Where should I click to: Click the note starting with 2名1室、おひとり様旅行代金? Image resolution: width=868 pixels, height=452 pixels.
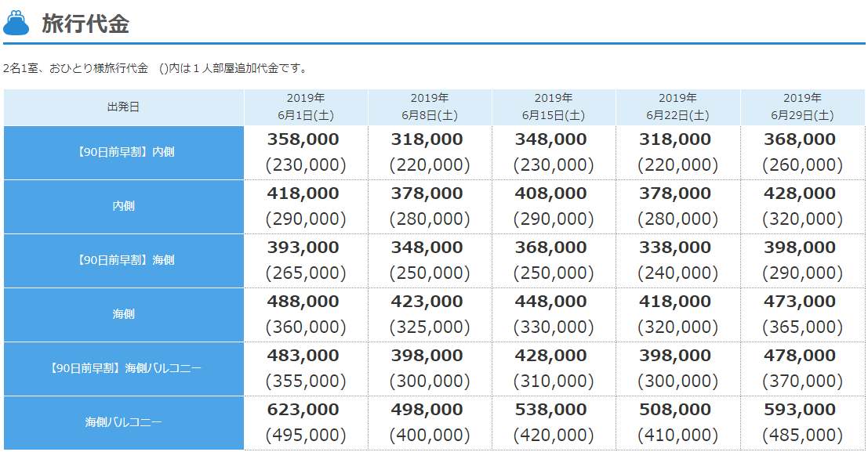(155, 68)
